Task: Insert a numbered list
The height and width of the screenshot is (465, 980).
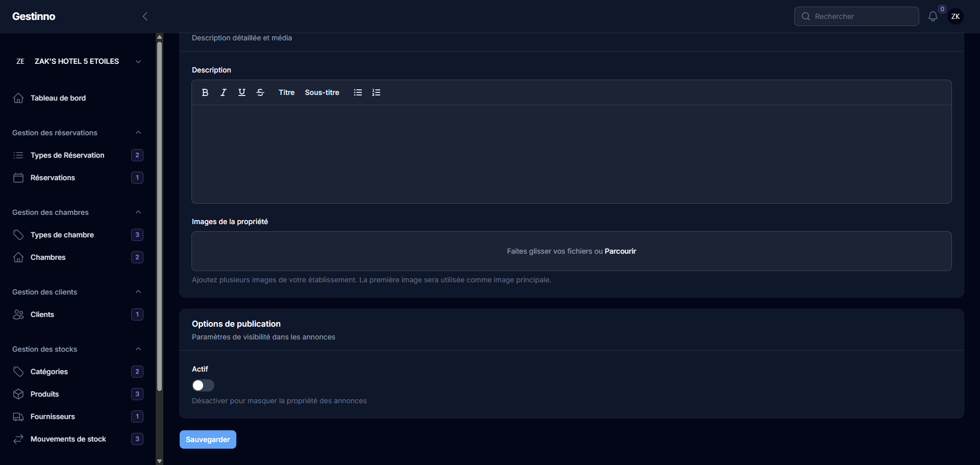Action: pyautogui.click(x=376, y=92)
